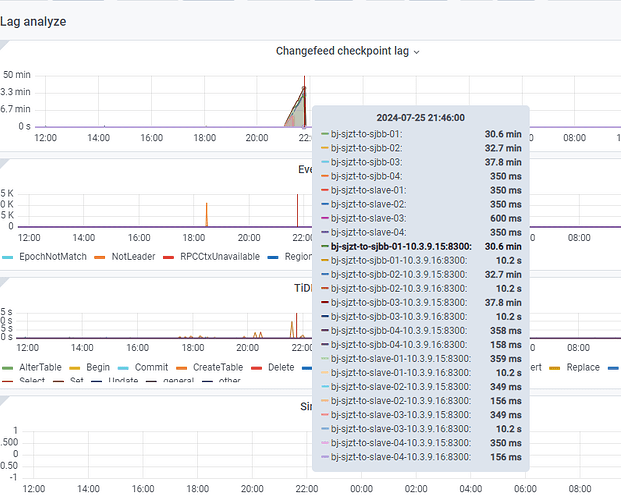The image size is (621, 500).
Task: Click the orange spike after 18:00 in the second chart
Action: (x=206, y=213)
